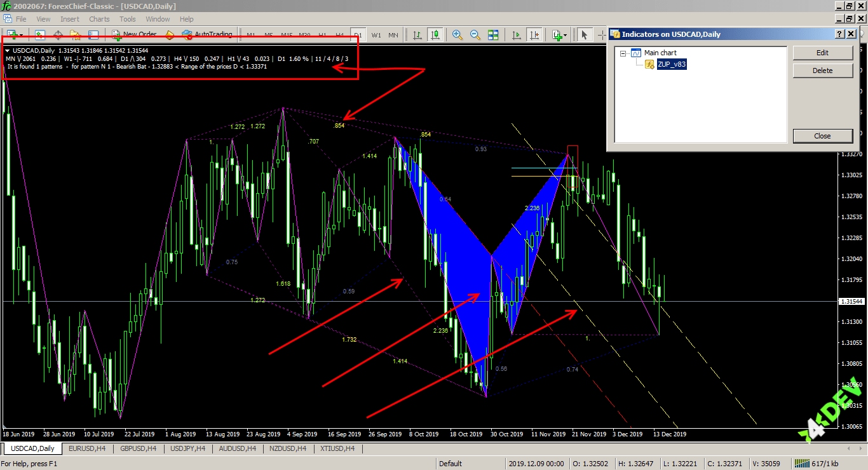Open the Insert menu
The image size is (868, 470).
70,19
